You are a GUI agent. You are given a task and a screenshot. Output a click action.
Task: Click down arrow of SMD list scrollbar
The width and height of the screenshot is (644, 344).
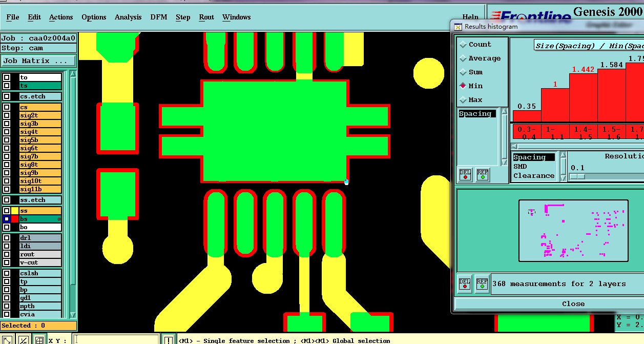[563, 178]
